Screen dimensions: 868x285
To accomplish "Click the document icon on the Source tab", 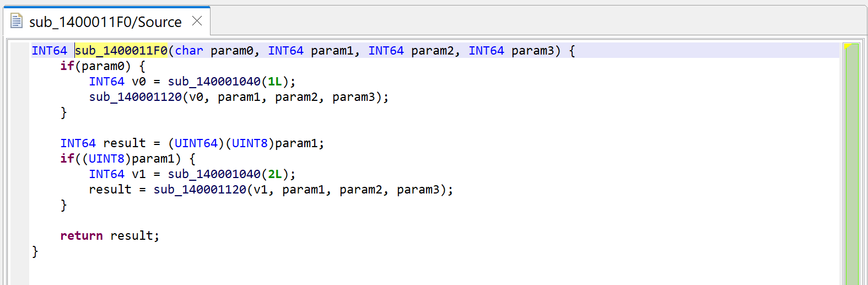I will tap(17, 21).
